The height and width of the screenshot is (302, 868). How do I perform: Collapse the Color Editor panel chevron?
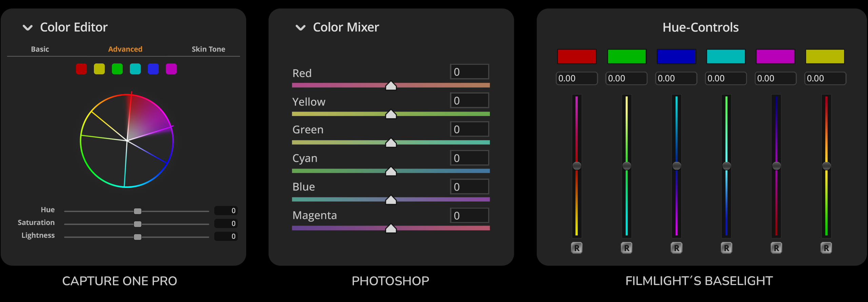(27, 27)
